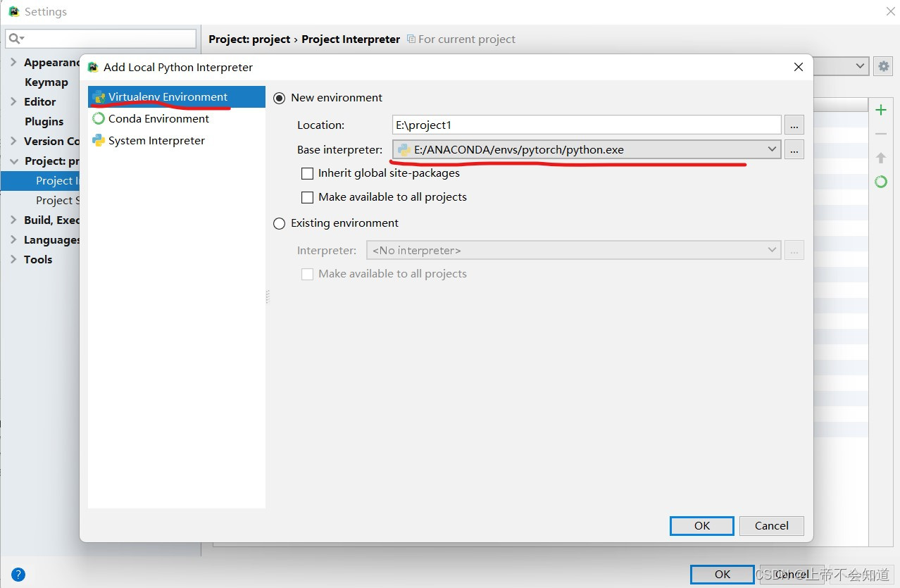
Task: Click the ellipsis button beside the Interpreter dropdown
Action: click(794, 250)
